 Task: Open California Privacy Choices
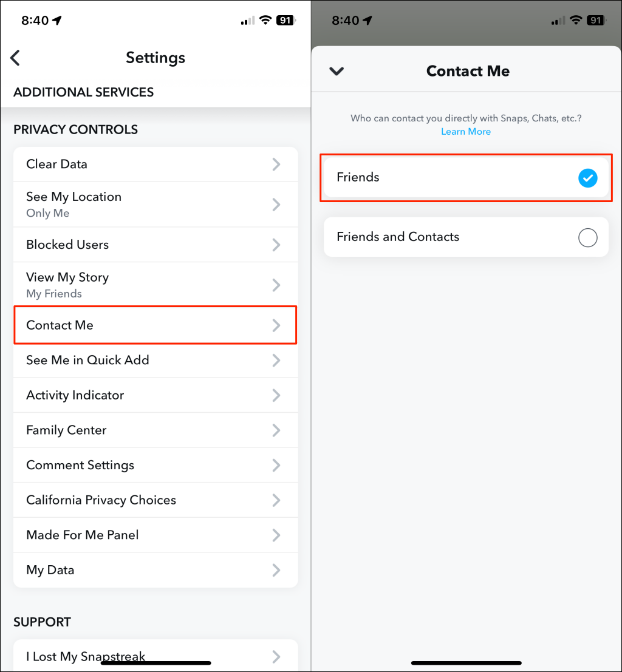coord(155,500)
